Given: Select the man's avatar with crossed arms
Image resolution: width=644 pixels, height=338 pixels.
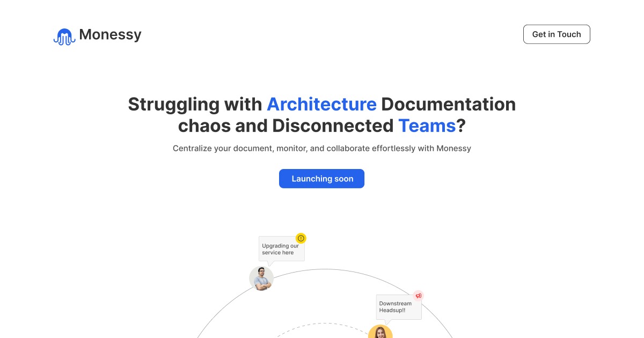Looking at the screenshot, I should [x=261, y=278].
